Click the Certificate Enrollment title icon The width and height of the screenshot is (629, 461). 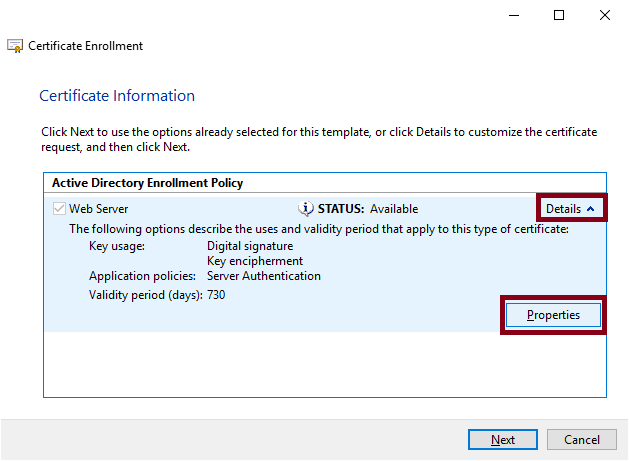coord(15,46)
